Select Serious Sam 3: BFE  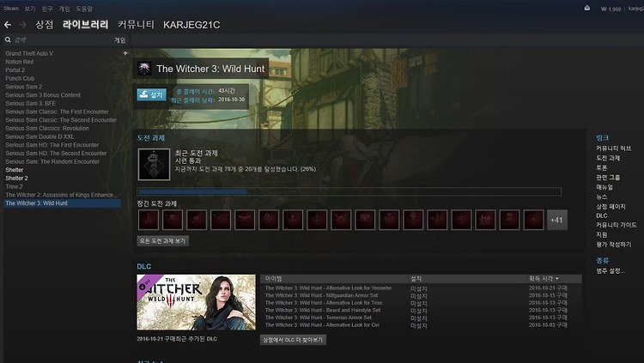[x=30, y=103]
